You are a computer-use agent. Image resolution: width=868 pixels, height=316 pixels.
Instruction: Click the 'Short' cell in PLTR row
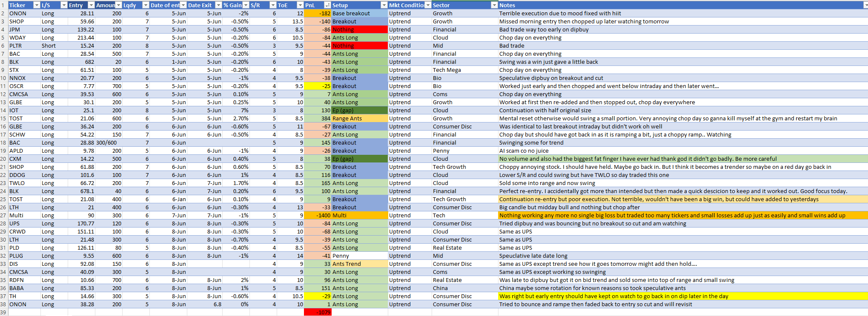54,46
